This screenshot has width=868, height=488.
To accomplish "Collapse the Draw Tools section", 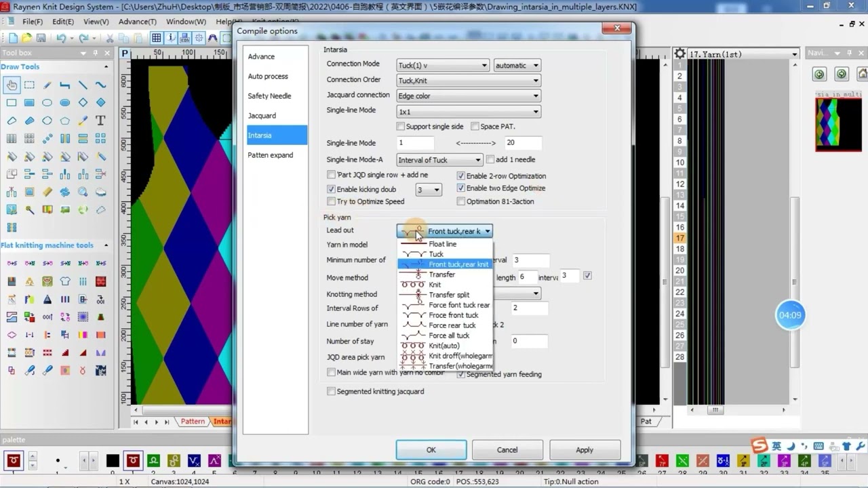I will pos(106,66).
